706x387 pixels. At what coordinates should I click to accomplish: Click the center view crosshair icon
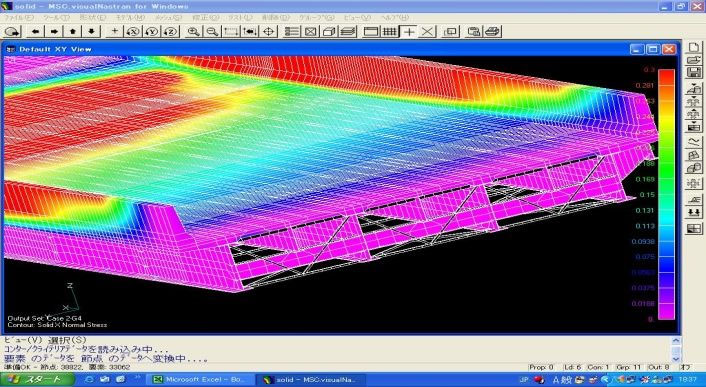click(269, 32)
